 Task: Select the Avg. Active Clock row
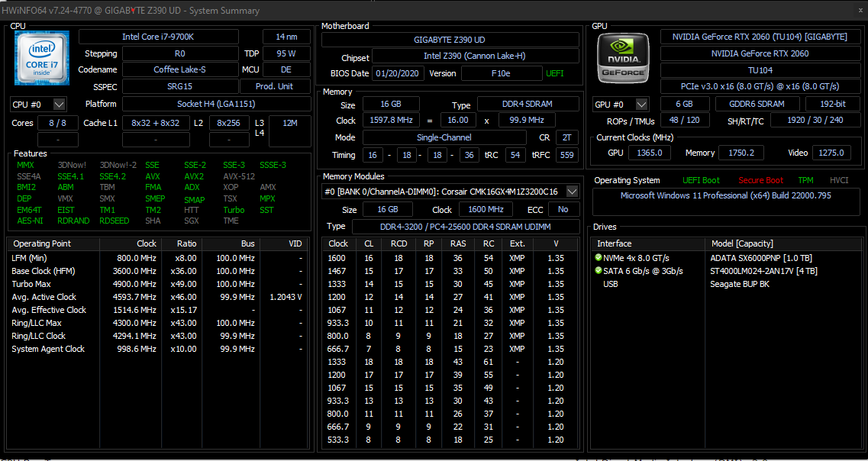pyautogui.click(x=157, y=297)
